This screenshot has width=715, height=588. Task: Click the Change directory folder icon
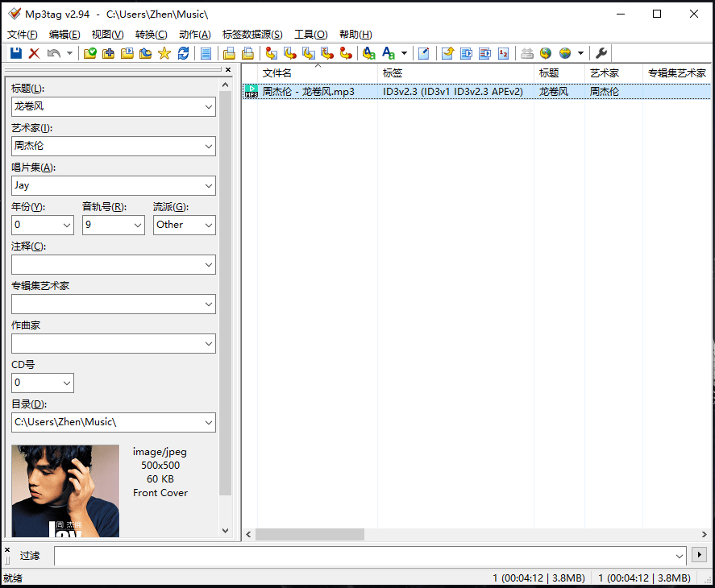(x=89, y=53)
